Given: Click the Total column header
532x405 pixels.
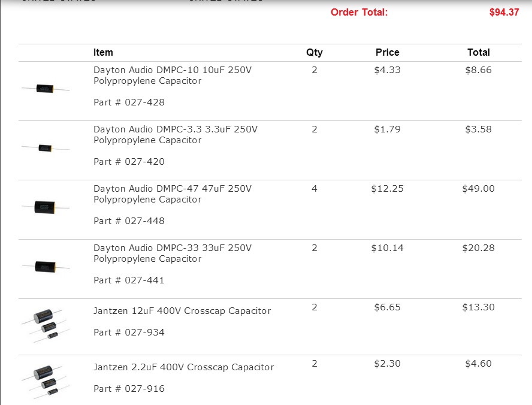Looking at the screenshot, I should pyautogui.click(x=478, y=53).
